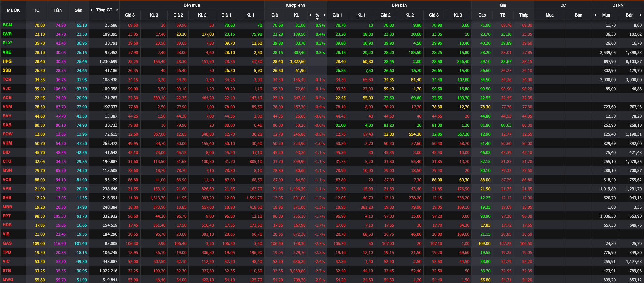Open the ACB stock symbol
644x283 pixels.
(x=7, y=98)
